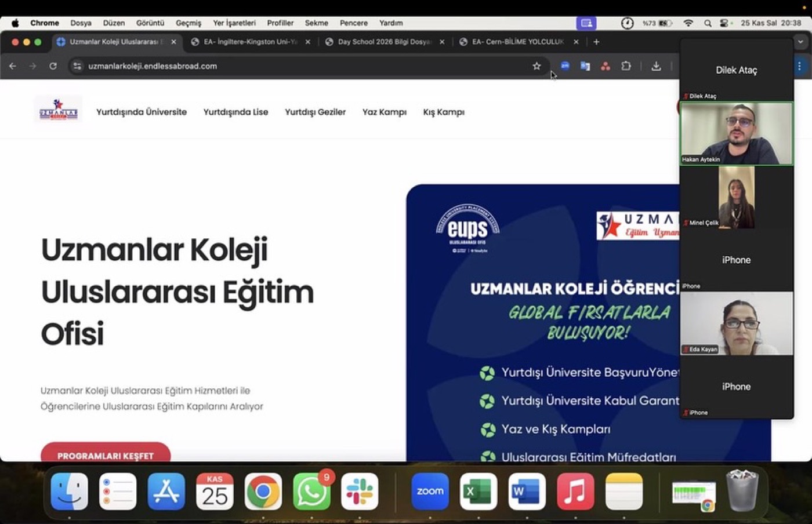Viewport: 812px width, 524px height.
Task: Open the Görüntü menu
Action: click(150, 23)
